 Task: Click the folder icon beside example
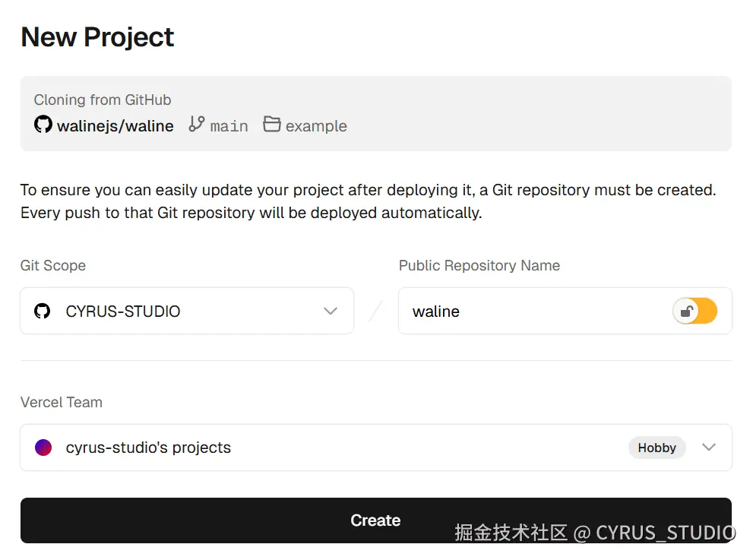tap(272, 125)
